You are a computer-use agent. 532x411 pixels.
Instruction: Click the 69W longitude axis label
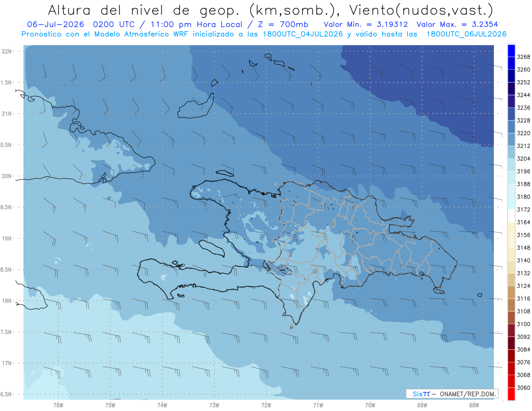click(x=422, y=404)
